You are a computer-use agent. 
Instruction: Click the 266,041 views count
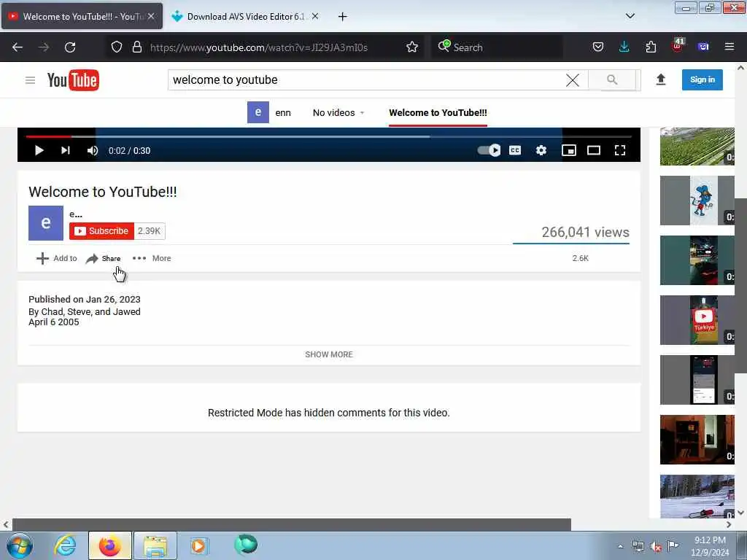(x=586, y=232)
